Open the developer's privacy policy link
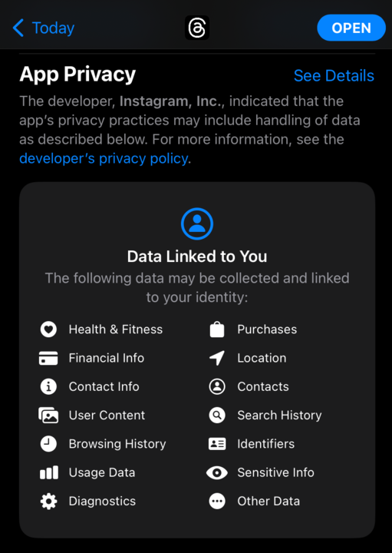The width and height of the screenshot is (392, 553). (104, 158)
